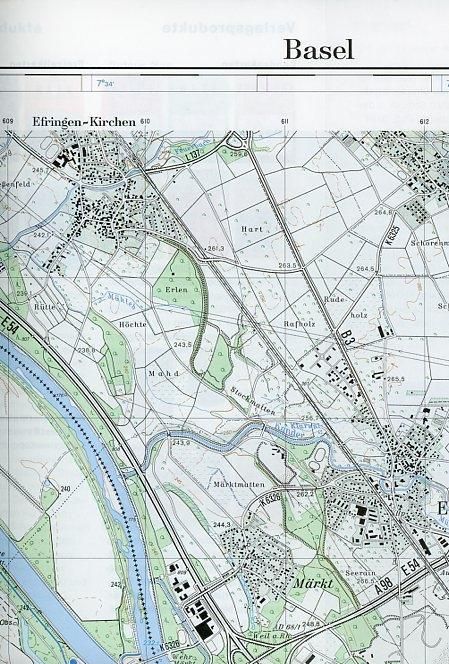
Task: Click the "244,3" spot height
Action: coord(222,525)
